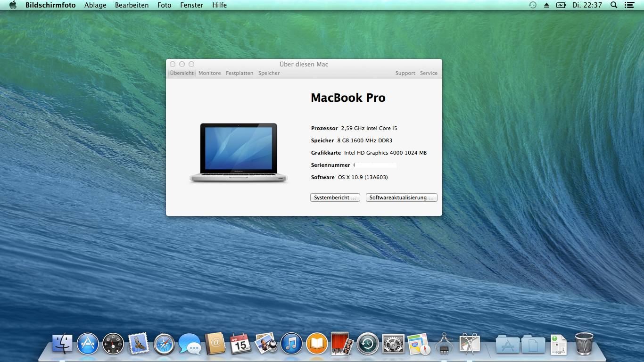
Task: Click the Di. 22:37 clock
Action: tap(587, 5)
